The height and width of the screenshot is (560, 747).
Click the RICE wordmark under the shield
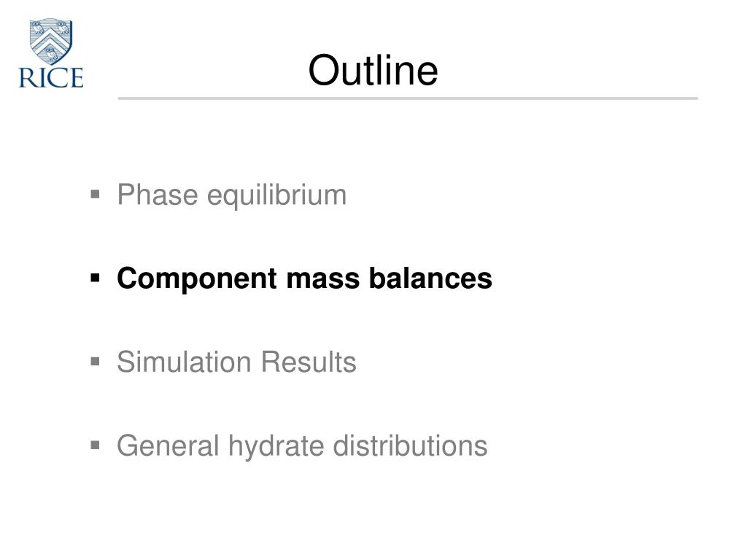click(51, 77)
